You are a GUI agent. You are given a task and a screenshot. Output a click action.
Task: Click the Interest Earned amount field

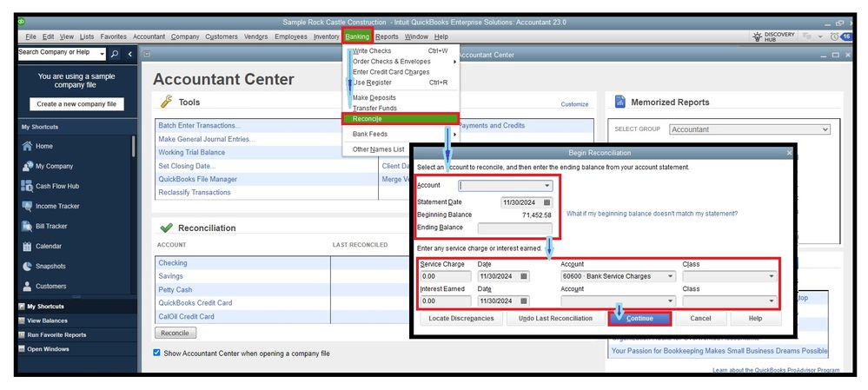pos(446,301)
